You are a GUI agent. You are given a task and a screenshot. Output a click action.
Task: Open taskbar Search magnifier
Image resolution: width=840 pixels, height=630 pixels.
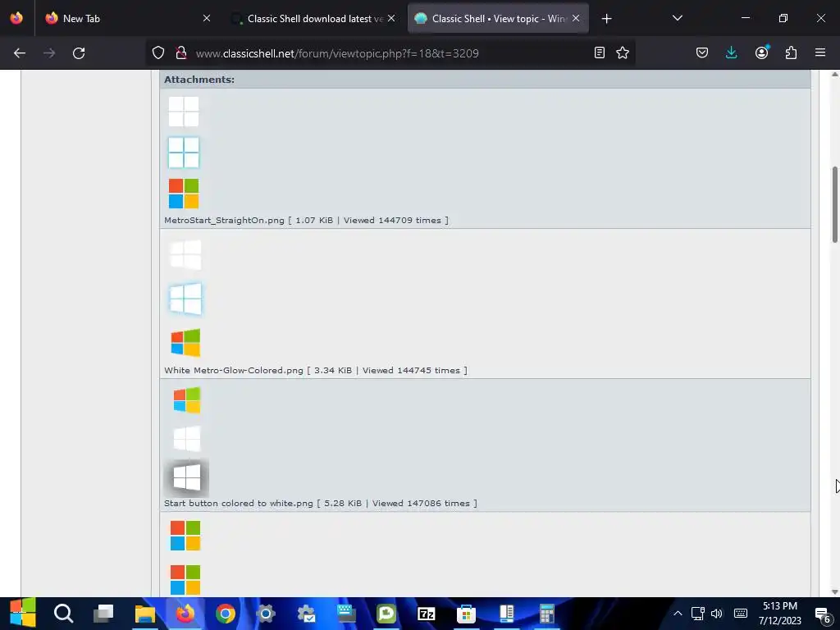[x=63, y=614]
